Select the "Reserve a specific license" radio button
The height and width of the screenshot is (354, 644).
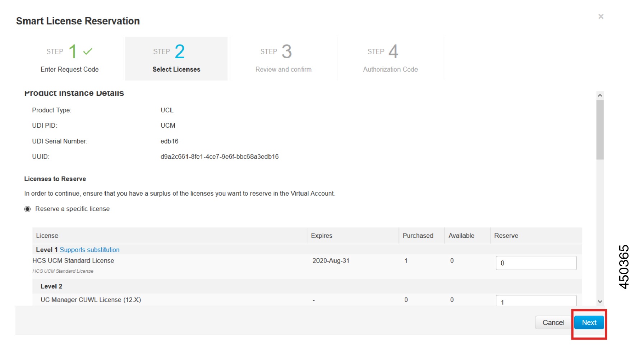[28, 209]
